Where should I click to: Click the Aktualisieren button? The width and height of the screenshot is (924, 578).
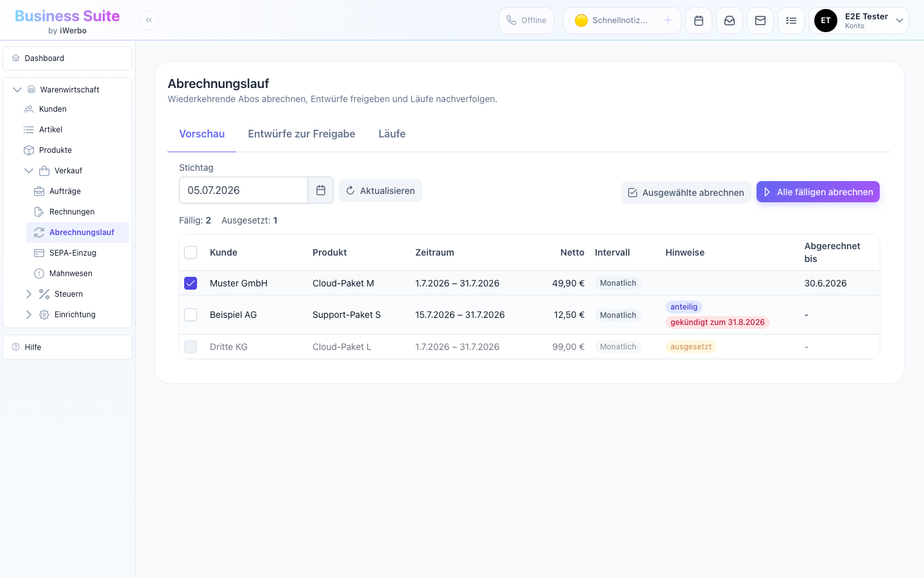(x=381, y=191)
